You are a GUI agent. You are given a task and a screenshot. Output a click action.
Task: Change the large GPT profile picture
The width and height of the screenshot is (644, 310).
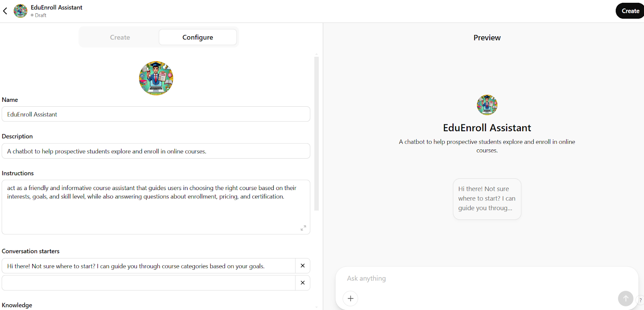click(156, 78)
